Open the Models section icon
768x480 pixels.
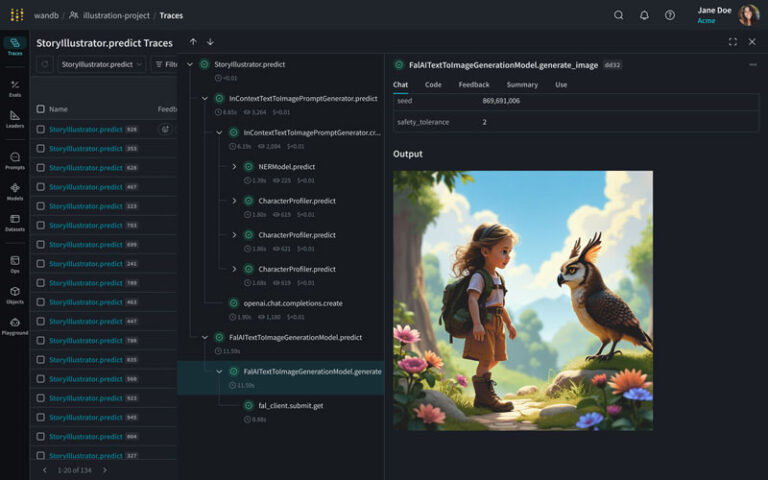click(x=15, y=190)
